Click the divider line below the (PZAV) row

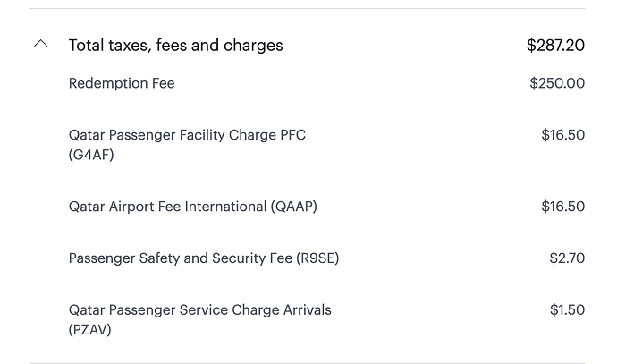point(307,362)
